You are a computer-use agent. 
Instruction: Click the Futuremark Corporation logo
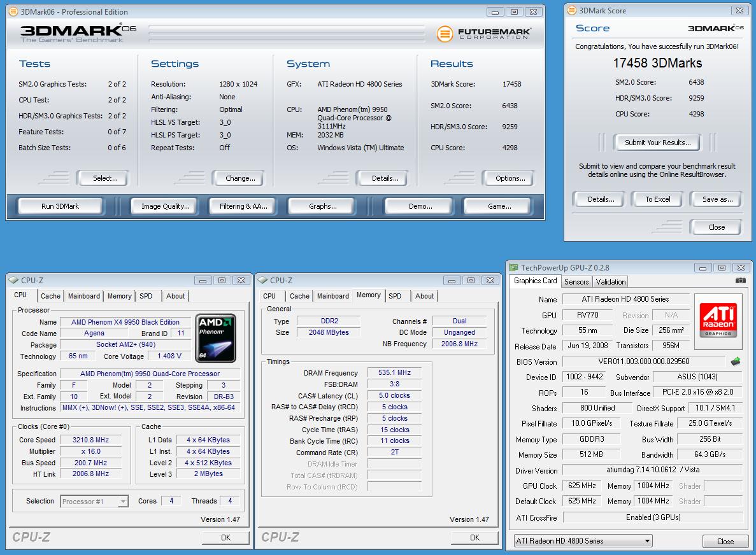pyautogui.click(x=483, y=33)
